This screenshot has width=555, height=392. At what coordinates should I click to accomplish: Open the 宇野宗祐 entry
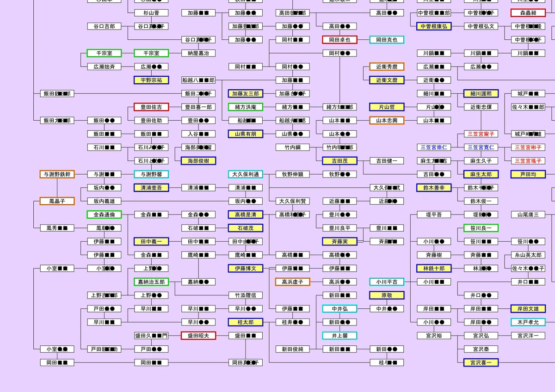click(x=151, y=80)
